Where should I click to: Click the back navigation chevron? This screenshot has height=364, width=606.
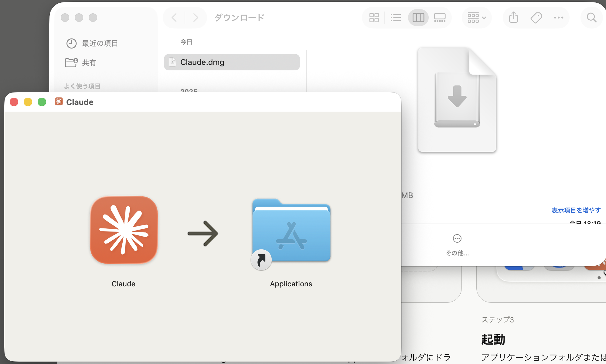tap(174, 17)
